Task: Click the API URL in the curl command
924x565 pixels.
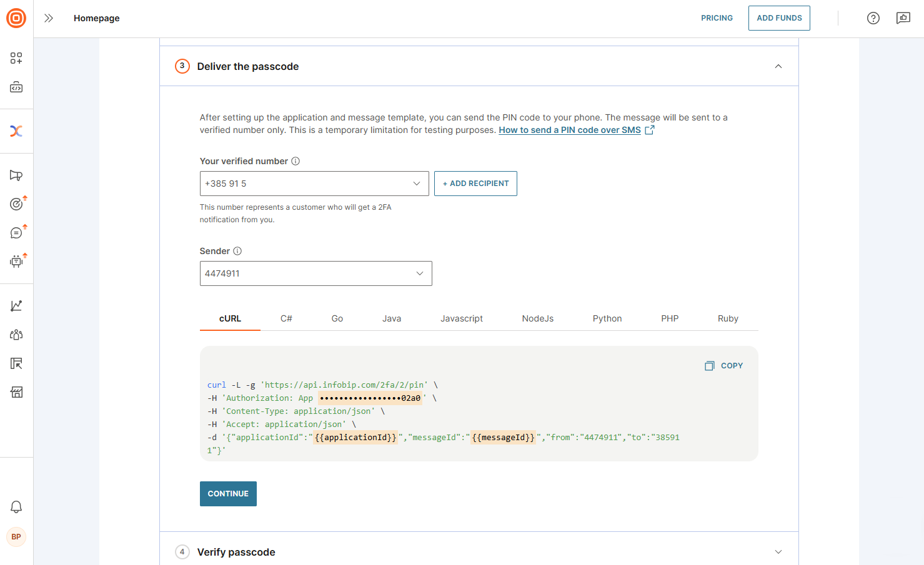Action: click(344, 385)
